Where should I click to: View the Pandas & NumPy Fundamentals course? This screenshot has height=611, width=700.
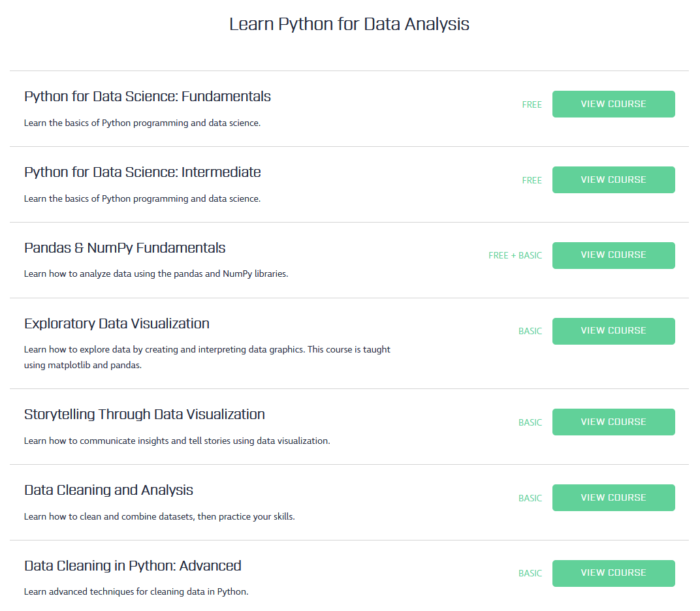613,255
